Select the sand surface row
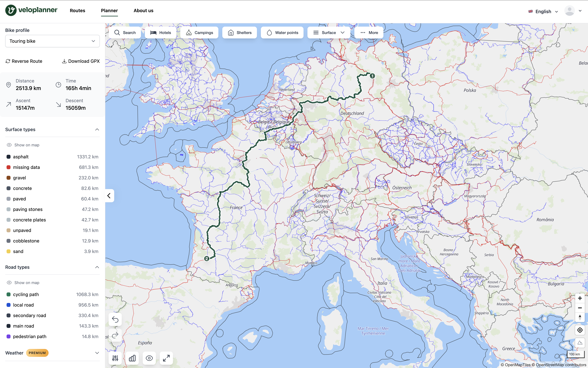588x368 pixels. pyautogui.click(x=52, y=251)
